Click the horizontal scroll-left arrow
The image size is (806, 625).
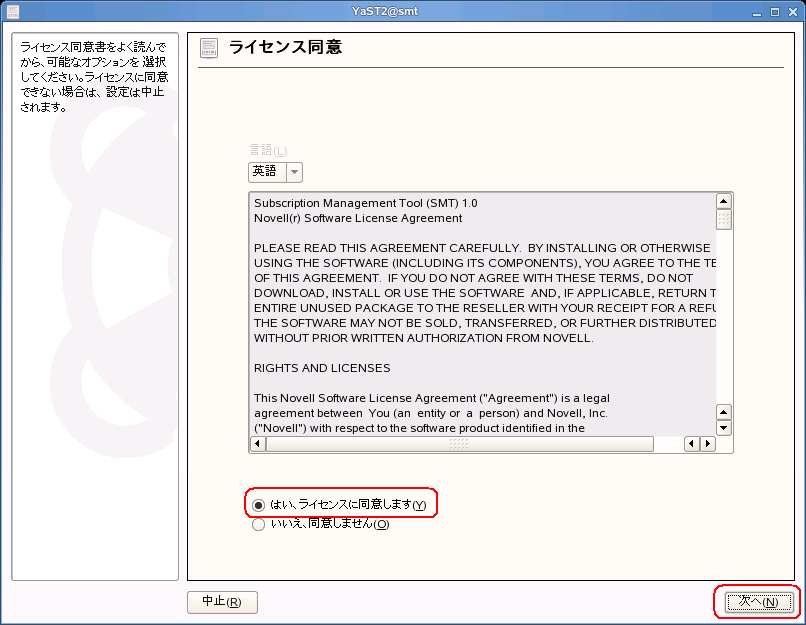(691, 444)
